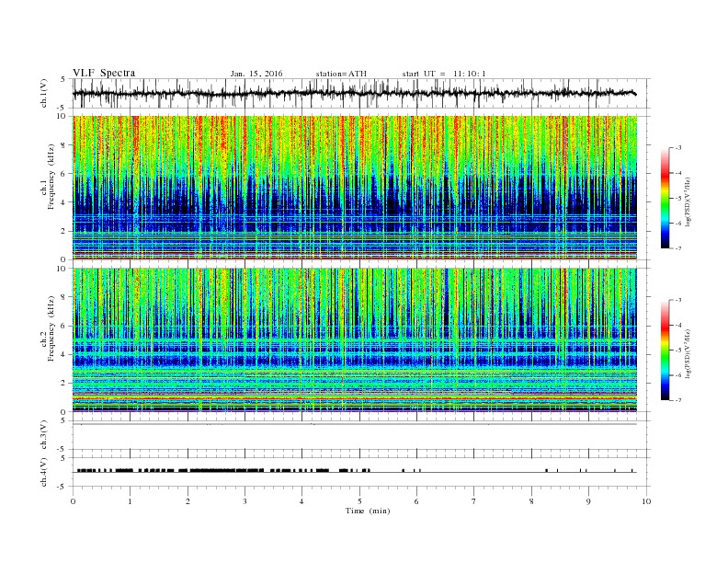
Task: Click the "2" kHz tick on ch.2 spectrogram axis
Action: pos(64,384)
